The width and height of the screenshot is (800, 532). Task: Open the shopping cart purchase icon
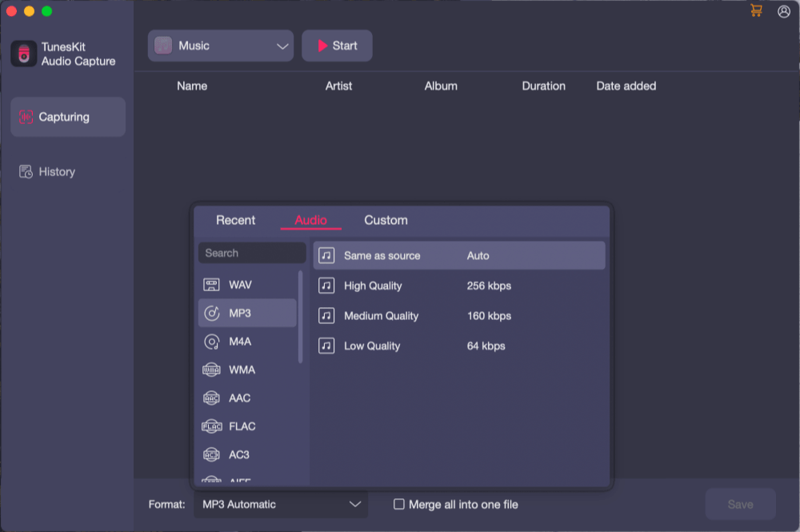756,10
